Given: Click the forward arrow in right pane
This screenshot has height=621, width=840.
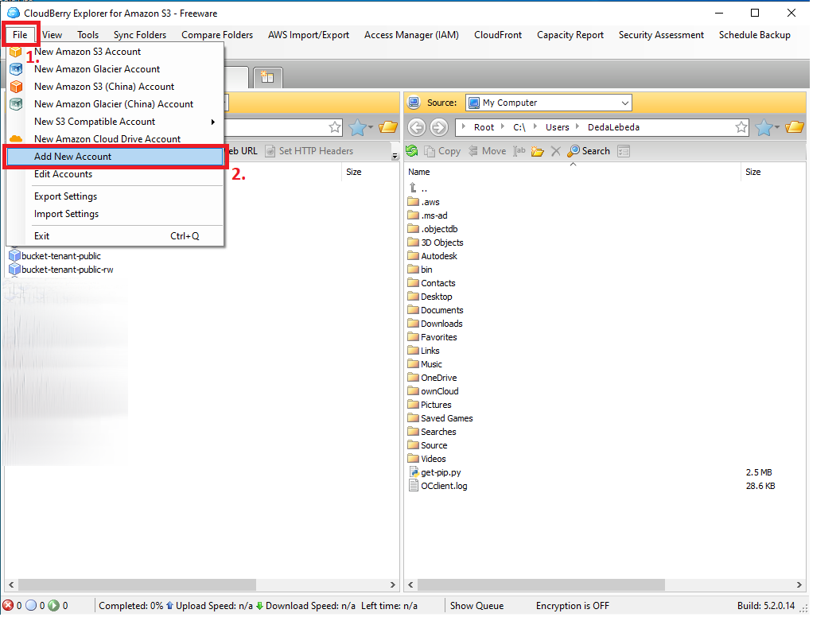Looking at the screenshot, I should coord(438,127).
